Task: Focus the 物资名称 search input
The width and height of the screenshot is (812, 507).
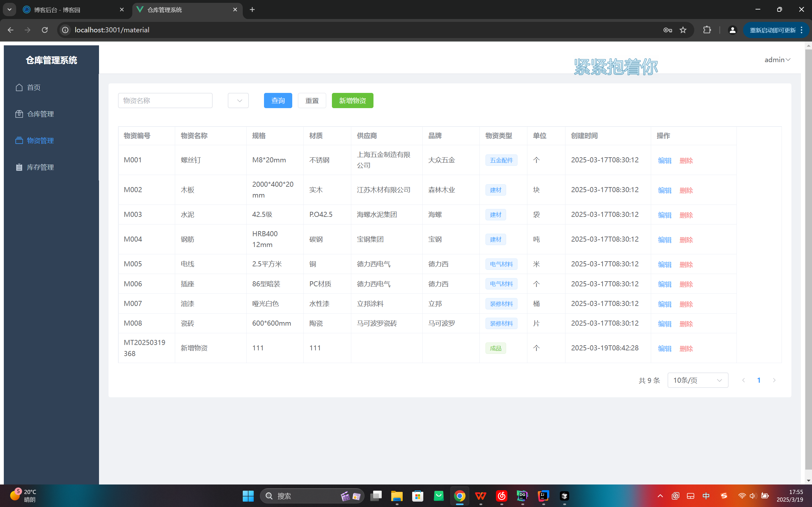Action: [165, 101]
